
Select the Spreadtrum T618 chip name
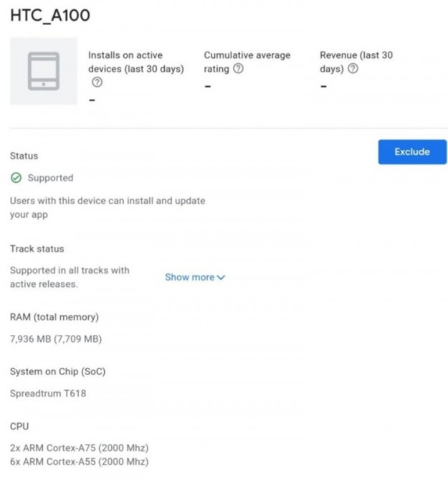(x=49, y=393)
